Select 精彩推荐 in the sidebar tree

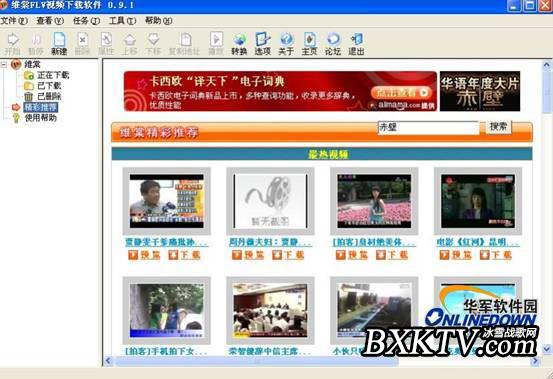(41, 107)
